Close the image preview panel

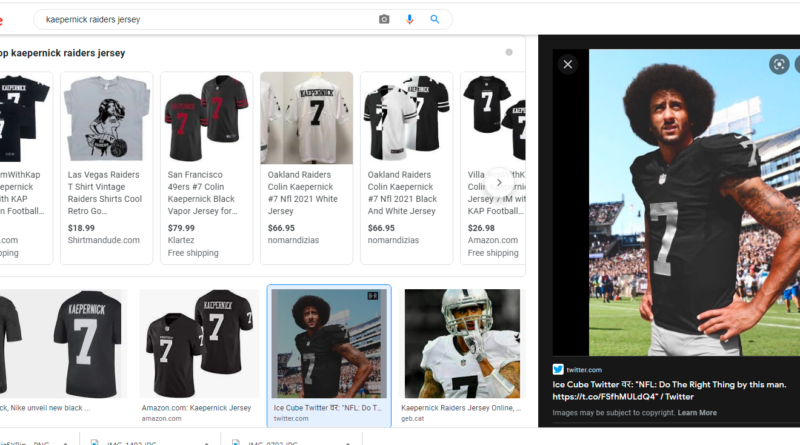(x=568, y=64)
